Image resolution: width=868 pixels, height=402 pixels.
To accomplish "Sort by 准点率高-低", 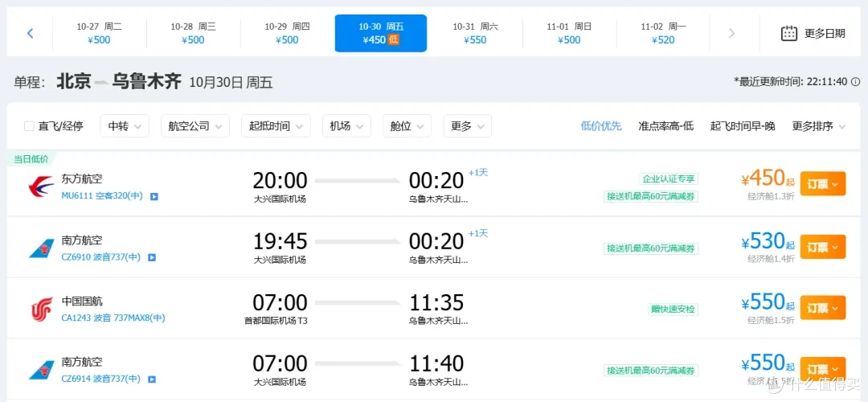I will pos(666,126).
